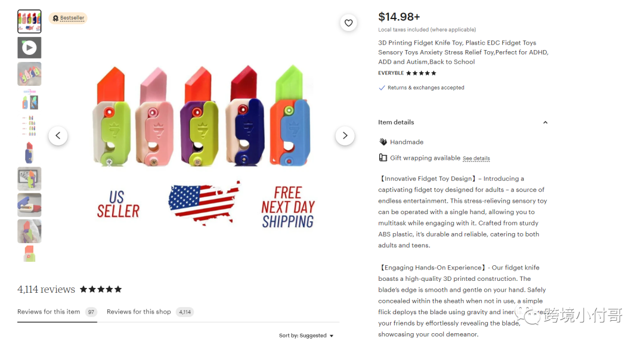This screenshot has height=344, width=644.
Task: Select the first multi-knife thumbnail
Action: pyautogui.click(x=29, y=21)
